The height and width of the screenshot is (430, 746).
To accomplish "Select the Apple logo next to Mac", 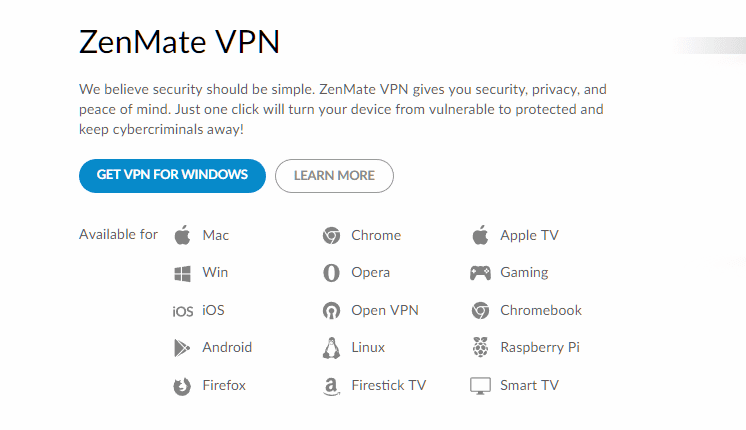I will pos(182,235).
